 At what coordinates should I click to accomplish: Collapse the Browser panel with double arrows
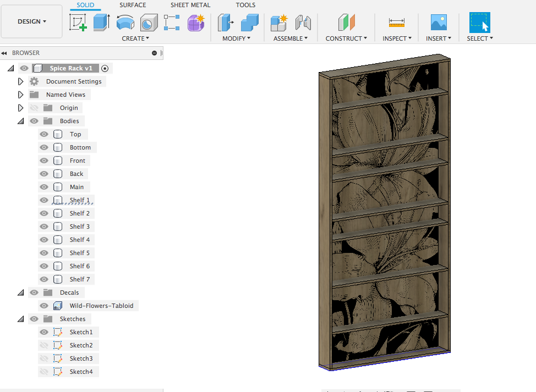click(4, 53)
